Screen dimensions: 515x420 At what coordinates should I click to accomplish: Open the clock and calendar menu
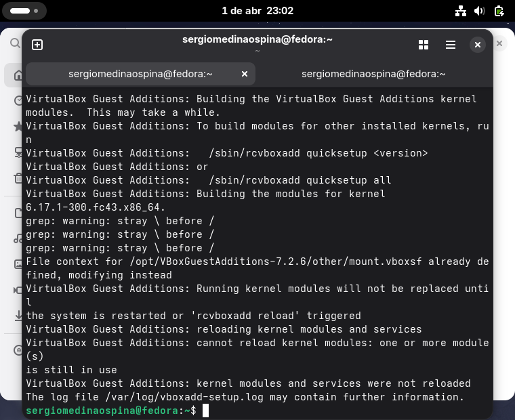[x=257, y=11]
